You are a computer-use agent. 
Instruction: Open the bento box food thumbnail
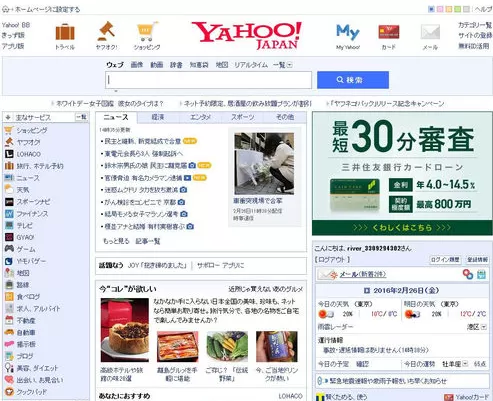tap(177, 347)
